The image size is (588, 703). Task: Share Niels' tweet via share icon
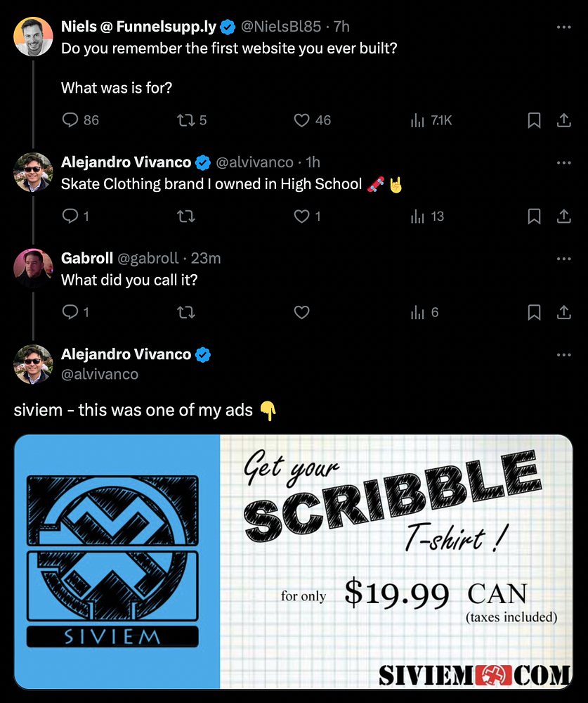pos(564,120)
